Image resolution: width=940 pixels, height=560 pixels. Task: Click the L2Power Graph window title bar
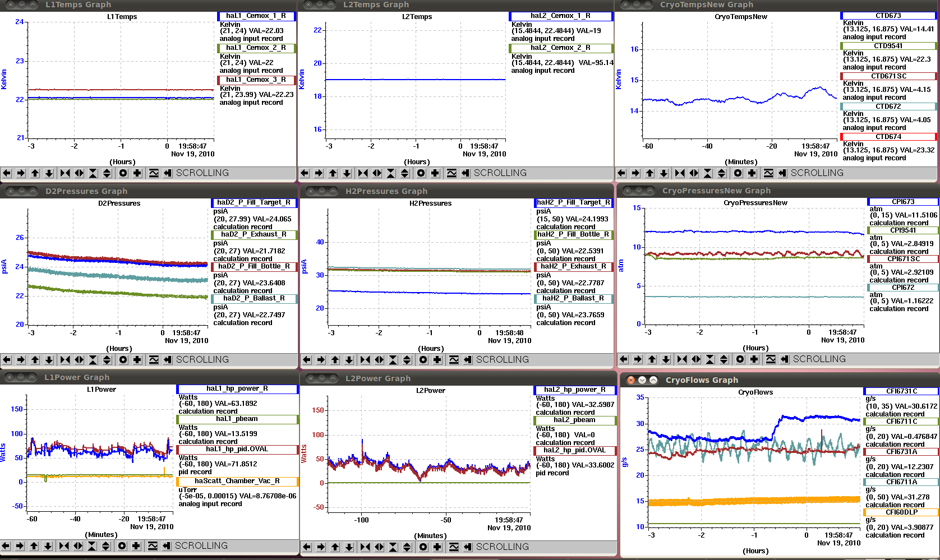(458, 378)
